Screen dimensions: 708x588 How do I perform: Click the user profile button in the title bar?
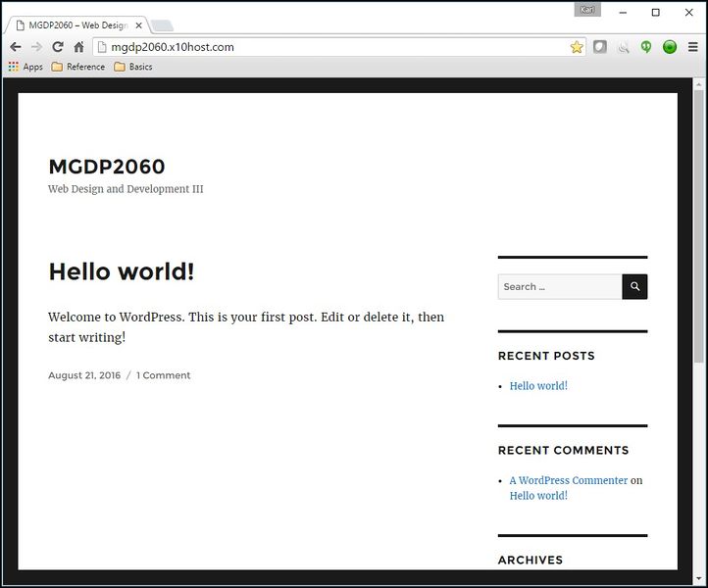click(587, 10)
